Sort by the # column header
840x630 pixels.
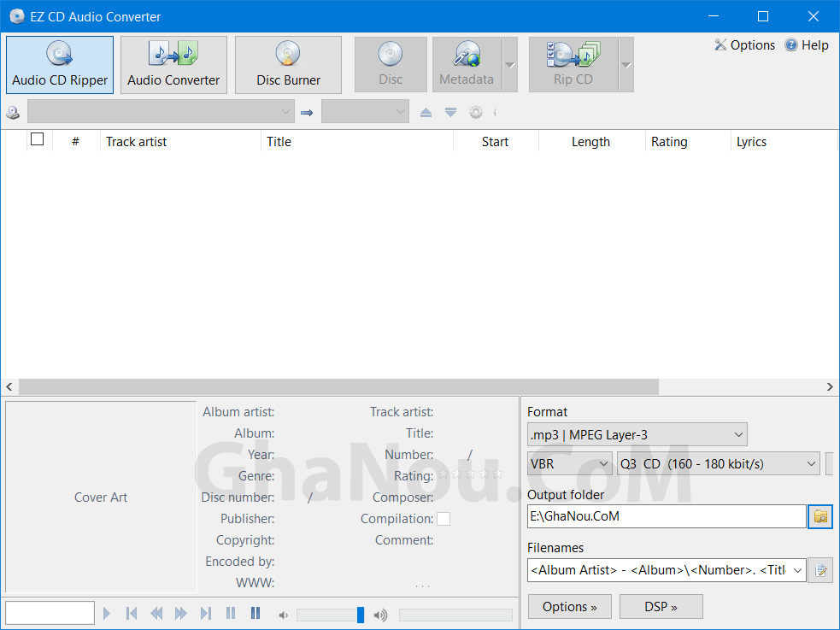[x=75, y=141]
